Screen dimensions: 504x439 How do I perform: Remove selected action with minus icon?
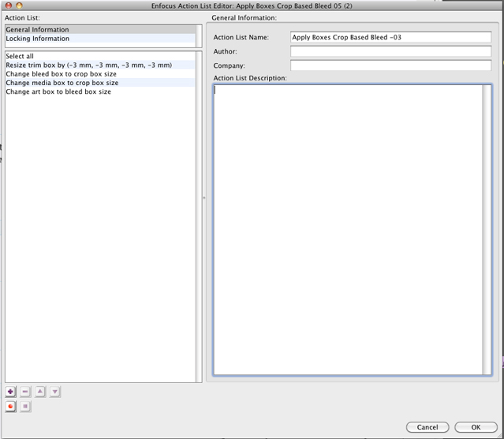(25, 392)
